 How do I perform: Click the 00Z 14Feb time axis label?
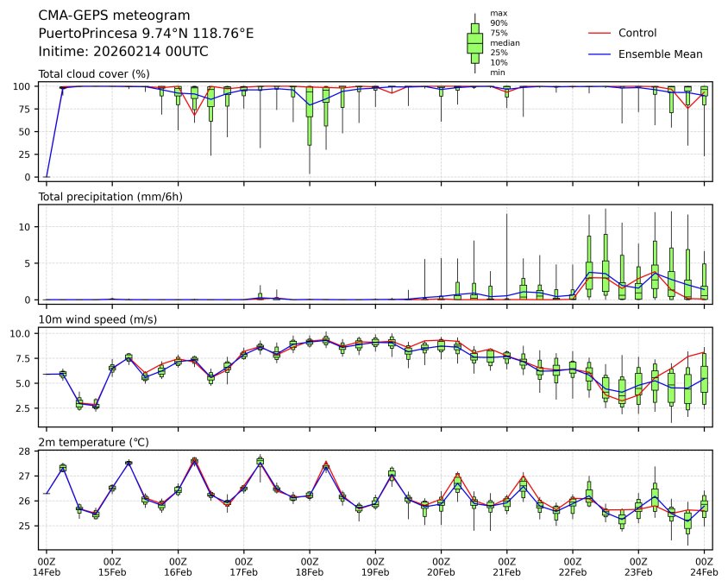point(47,566)
